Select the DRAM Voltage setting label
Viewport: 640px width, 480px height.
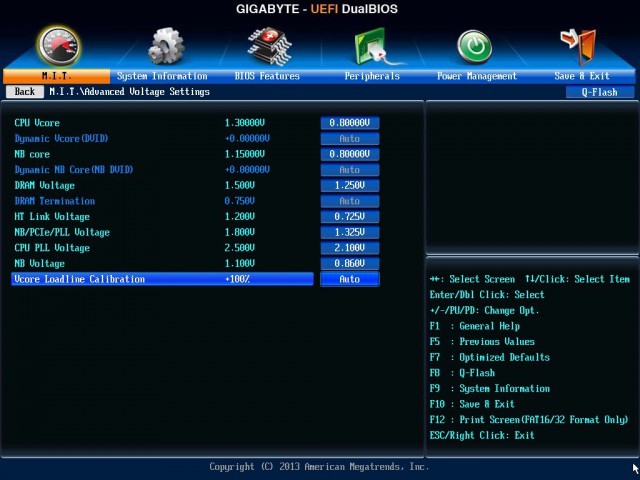[44, 185]
